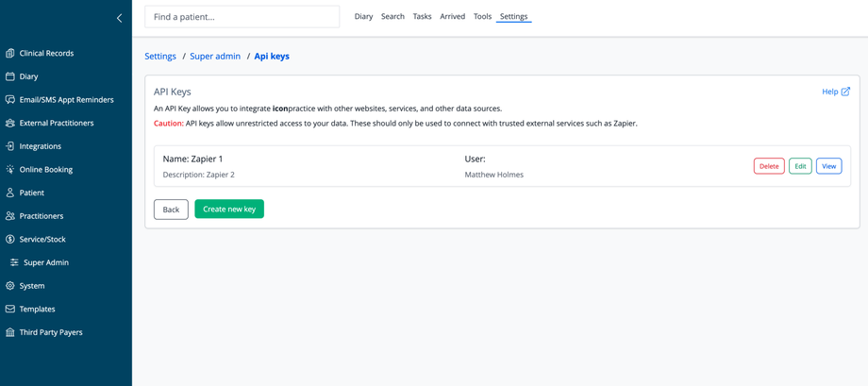868x386 pixels.
Task: Edit the Zapier 1 API key
Action: 800,166
